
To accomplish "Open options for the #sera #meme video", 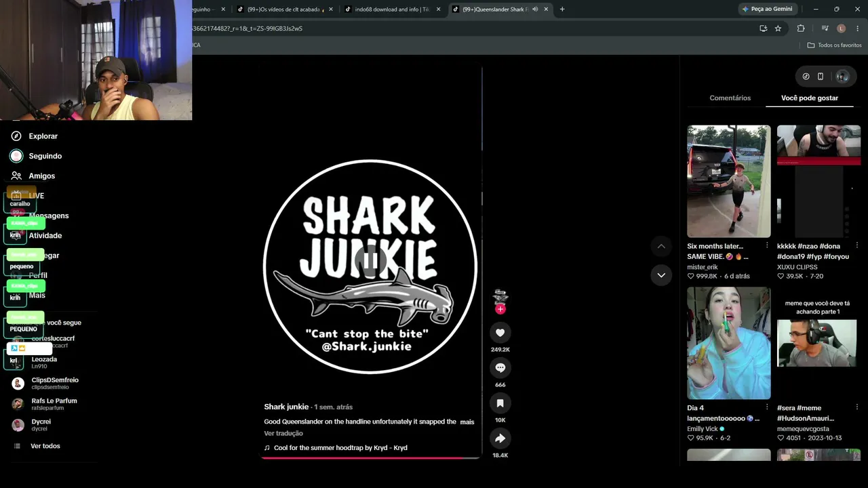I will 857,407.
